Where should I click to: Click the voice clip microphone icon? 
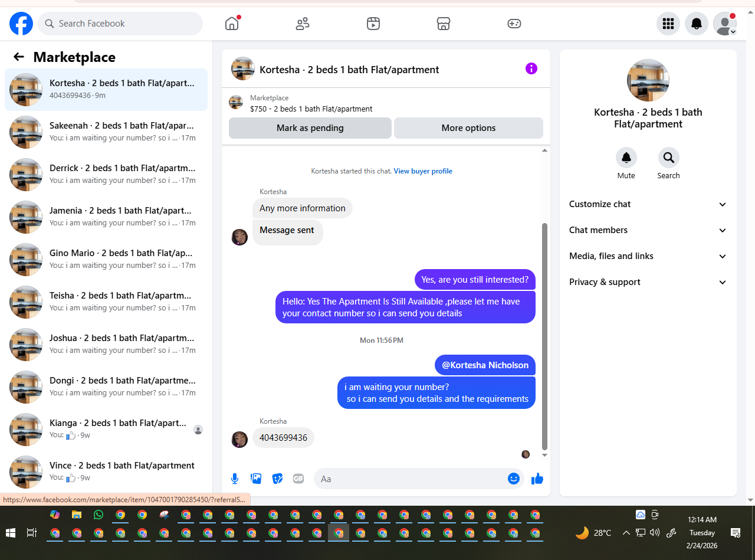click(235, 479)
